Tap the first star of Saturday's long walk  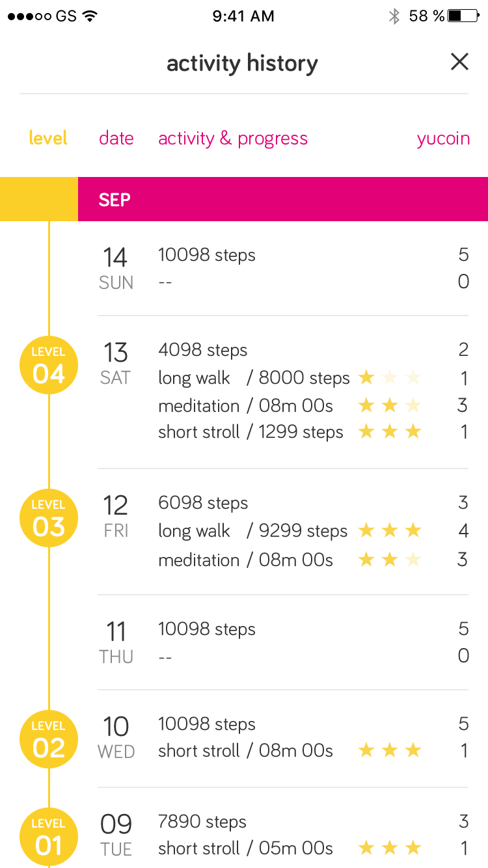[x=367, y=377]
